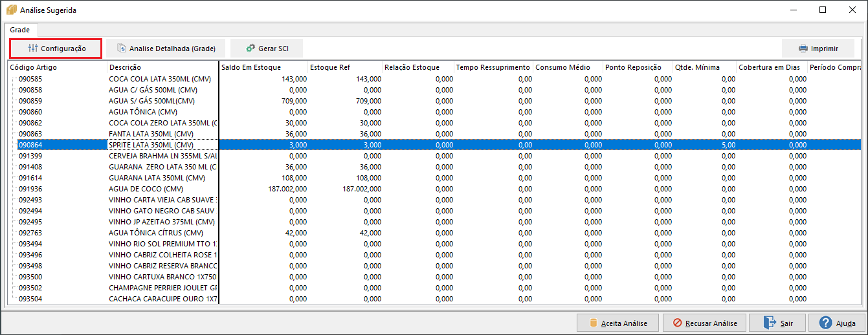868x335 pixels.
Task: Click CHAMPAGNE PERRIER JOULET description
Action: pos(163,288)
